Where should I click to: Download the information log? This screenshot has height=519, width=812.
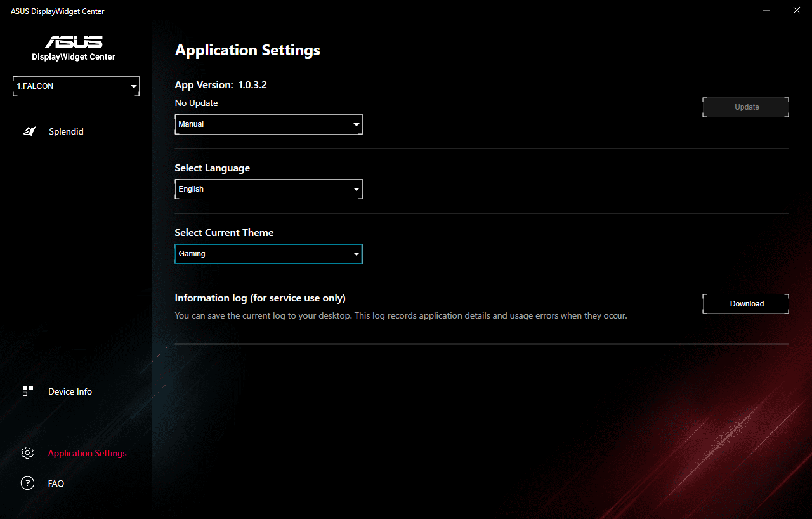[x=745, y=303]
